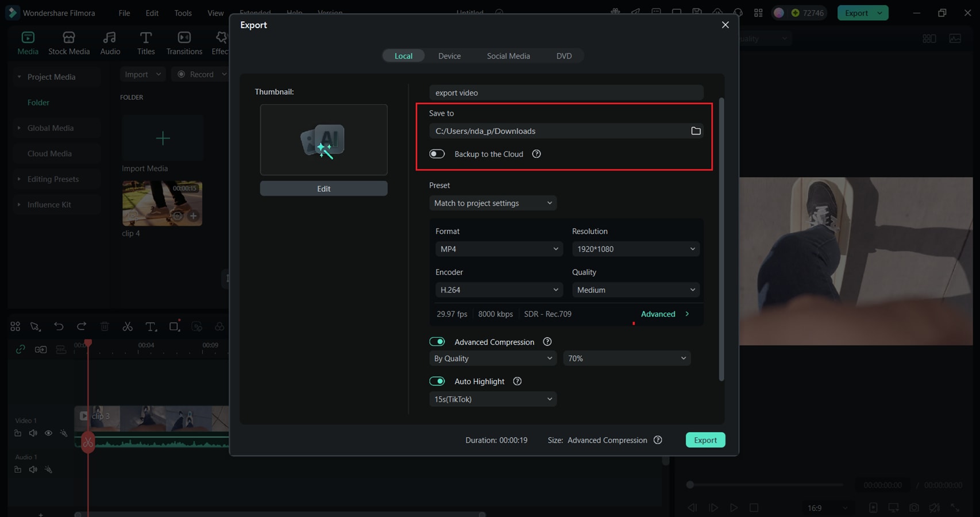The image size is (980, 517).
Task: Open the Tools menu
Action: coord(183,13)
